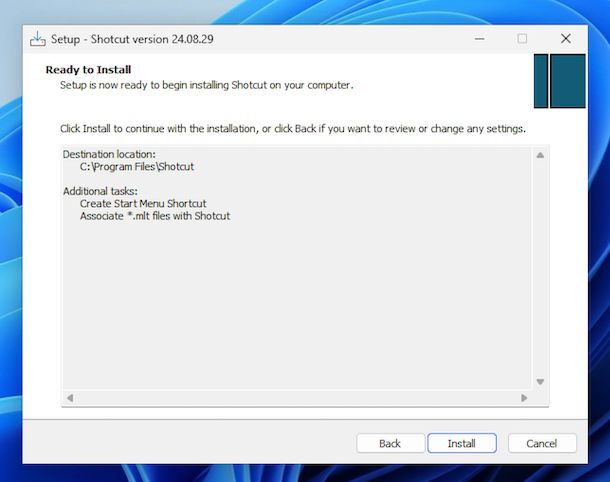Screen dimensions: 610x482
Task: Minimize the Setup window
Action: click(x=479, y=39)
